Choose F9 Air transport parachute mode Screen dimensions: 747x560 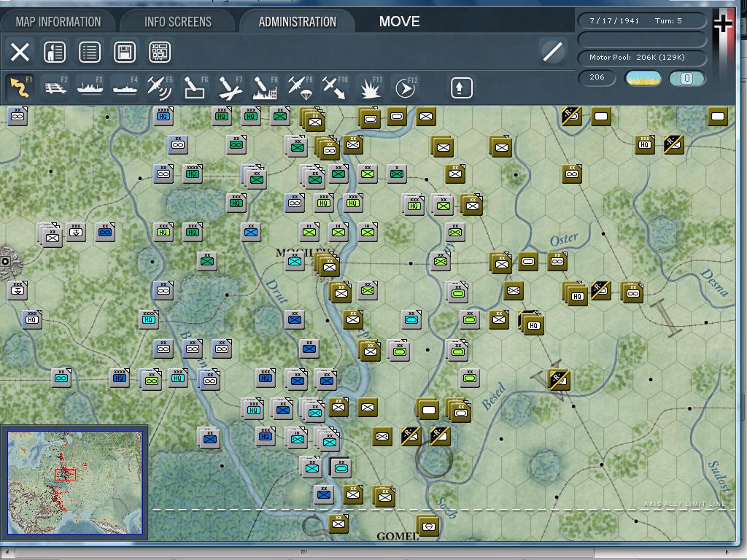tap(300, 87)
